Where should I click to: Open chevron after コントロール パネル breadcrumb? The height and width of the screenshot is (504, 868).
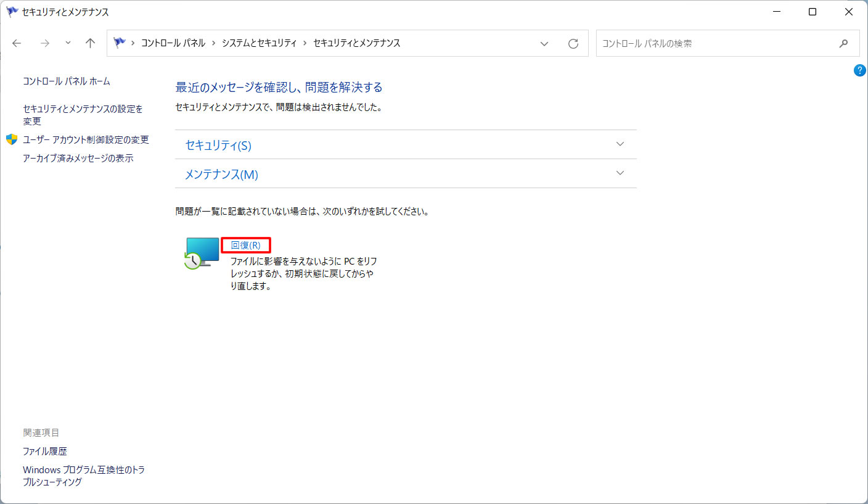pyautogui.click(x=213, y=43)
